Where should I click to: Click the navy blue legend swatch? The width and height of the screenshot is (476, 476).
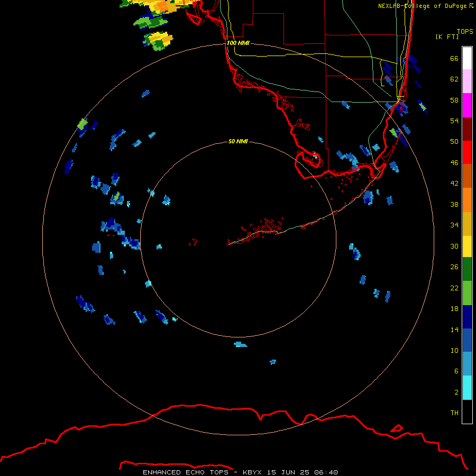point(467,317)
